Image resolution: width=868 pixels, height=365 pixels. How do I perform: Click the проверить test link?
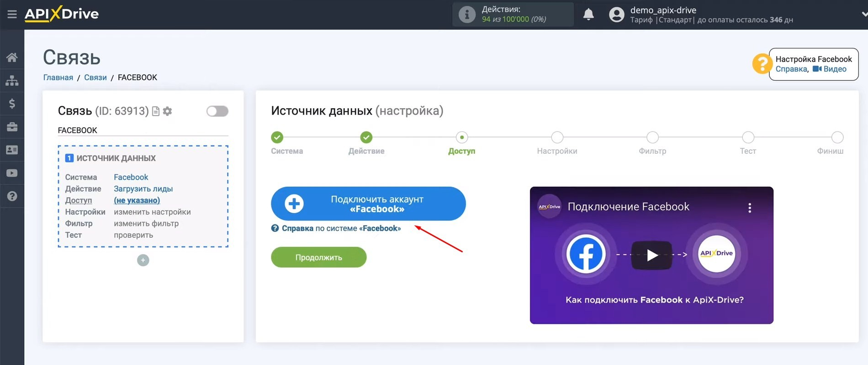(x=133, y=235)
